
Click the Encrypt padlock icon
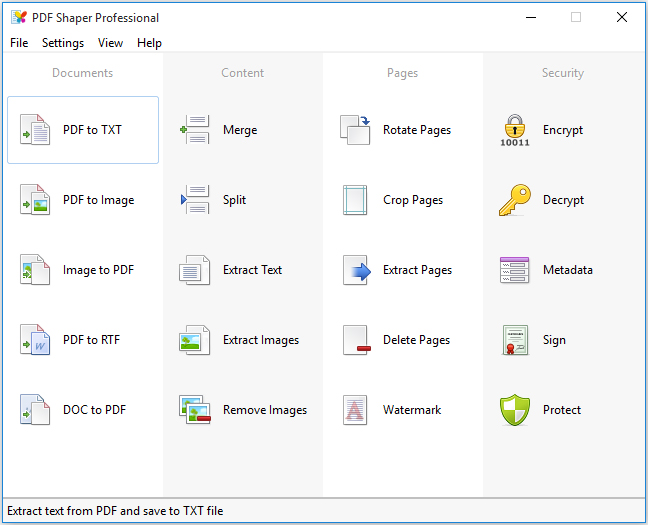(515, 130)
